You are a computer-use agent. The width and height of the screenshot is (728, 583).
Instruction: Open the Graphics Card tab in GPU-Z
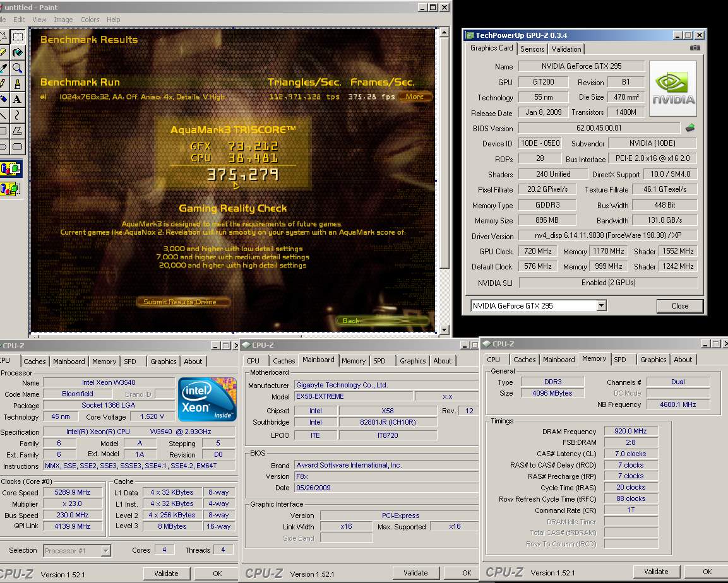tap(491, 48)
